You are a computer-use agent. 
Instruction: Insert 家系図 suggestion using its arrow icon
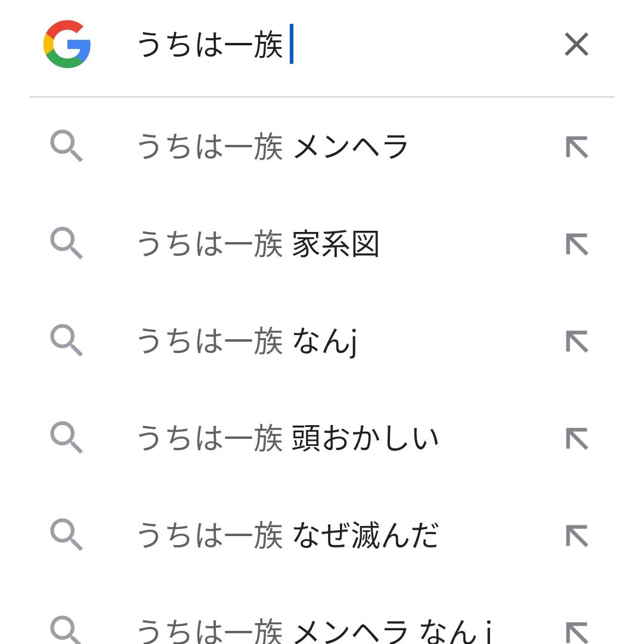pyautogui.click(x=577, y=244)
